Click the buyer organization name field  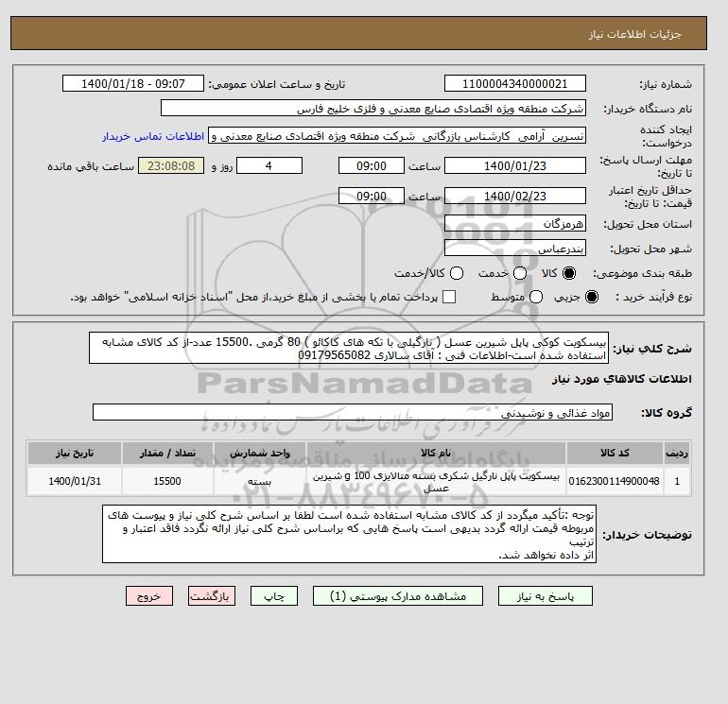point(373,109)
